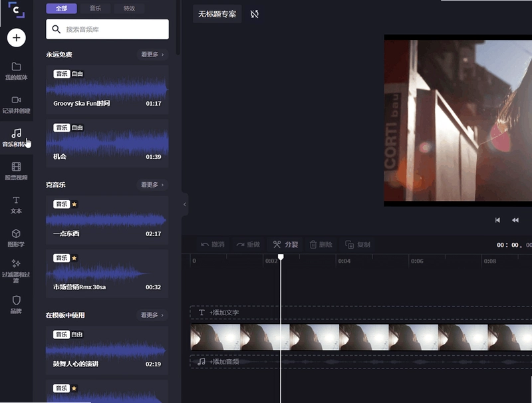
Task: Click the video preview window
Action: click(x=458, y=120)
